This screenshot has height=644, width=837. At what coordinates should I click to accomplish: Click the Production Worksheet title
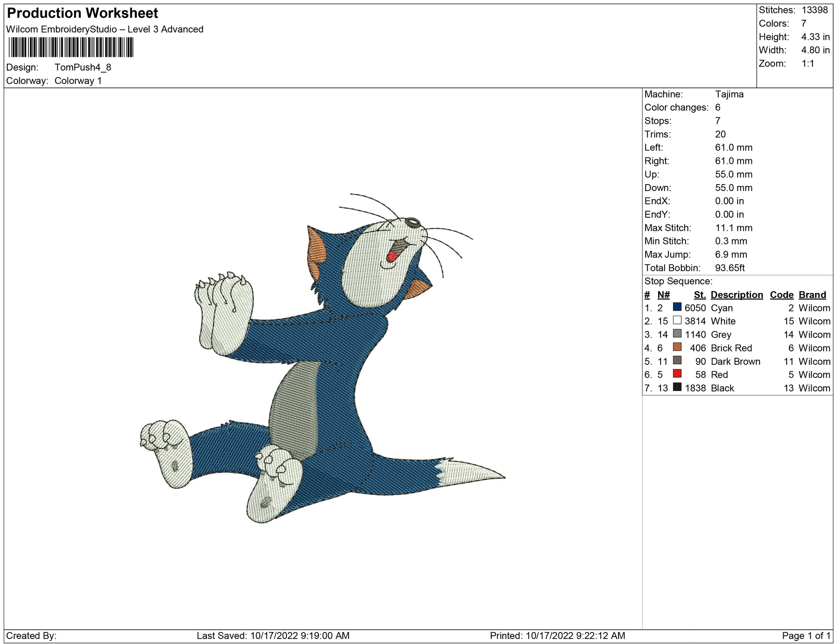(x=83, y=13)
